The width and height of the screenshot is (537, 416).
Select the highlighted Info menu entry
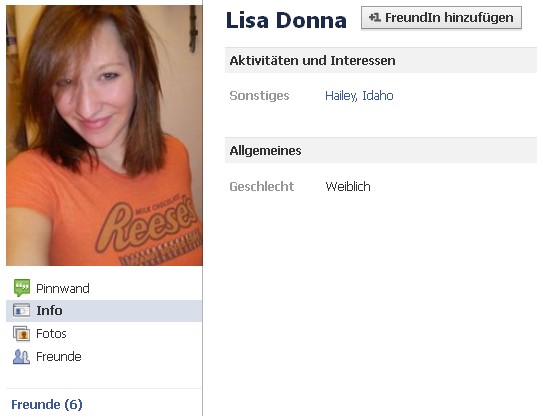click(x=104, y=311)
